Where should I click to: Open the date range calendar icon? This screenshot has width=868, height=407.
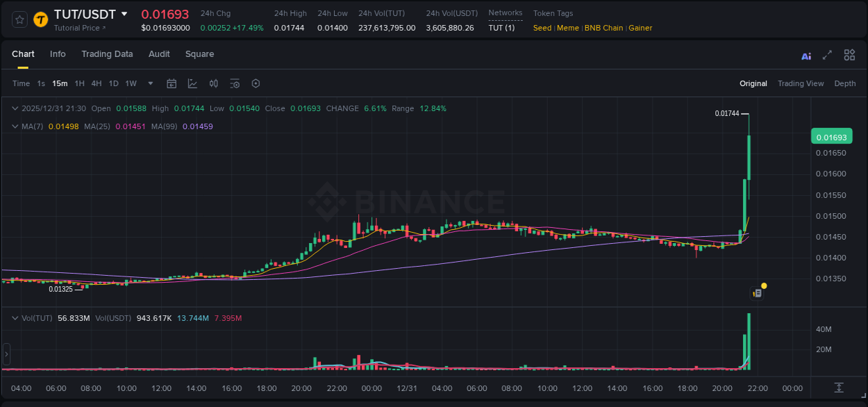172,83
